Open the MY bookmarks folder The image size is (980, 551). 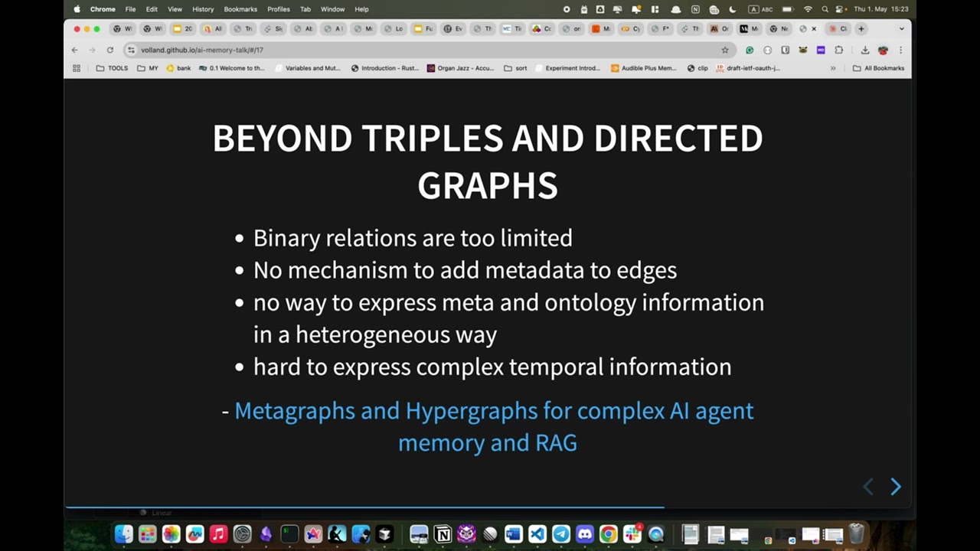pyautogui.click(x=148, y=68)
